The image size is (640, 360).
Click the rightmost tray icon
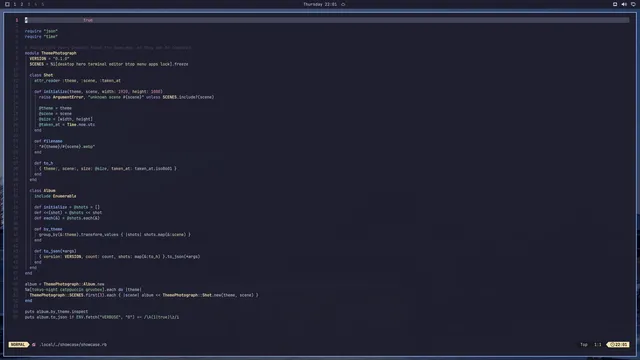(x=633, y=4)
